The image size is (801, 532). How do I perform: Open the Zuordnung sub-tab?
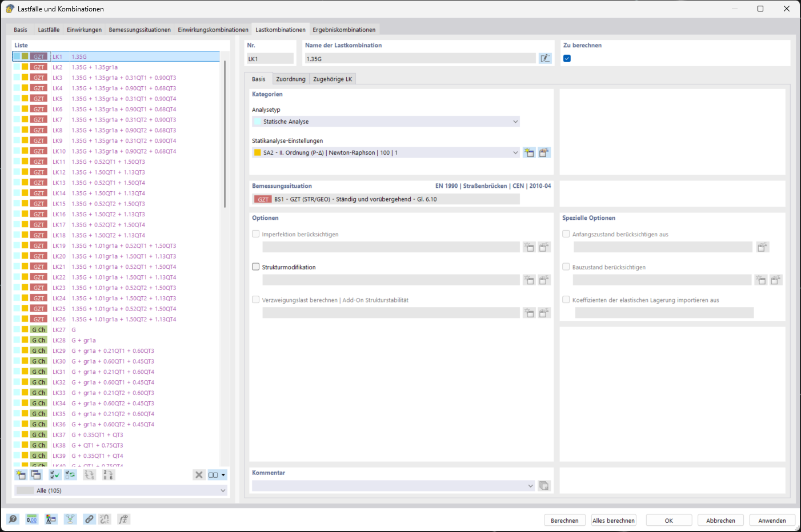[x=291, y=79]
